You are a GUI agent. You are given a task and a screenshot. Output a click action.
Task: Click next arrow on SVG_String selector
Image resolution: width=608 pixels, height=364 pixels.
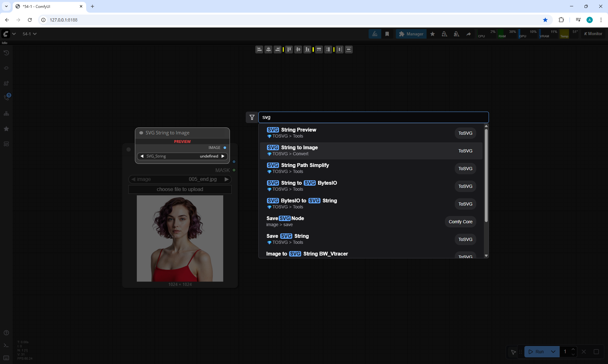coord(223,156)
